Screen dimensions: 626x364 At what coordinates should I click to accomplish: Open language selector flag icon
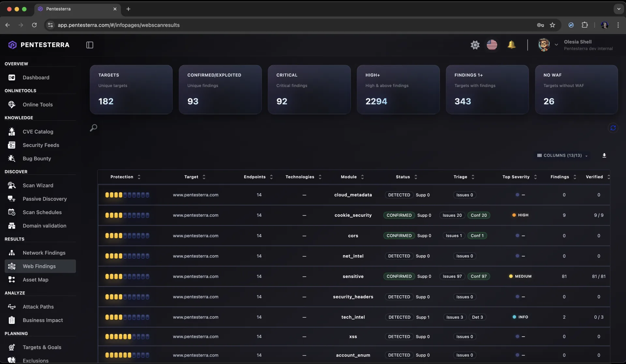tap(492, 45)
